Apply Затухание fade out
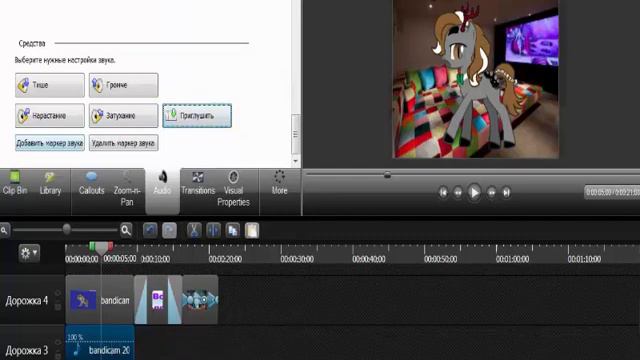640x360 pixels. (124, 116)
